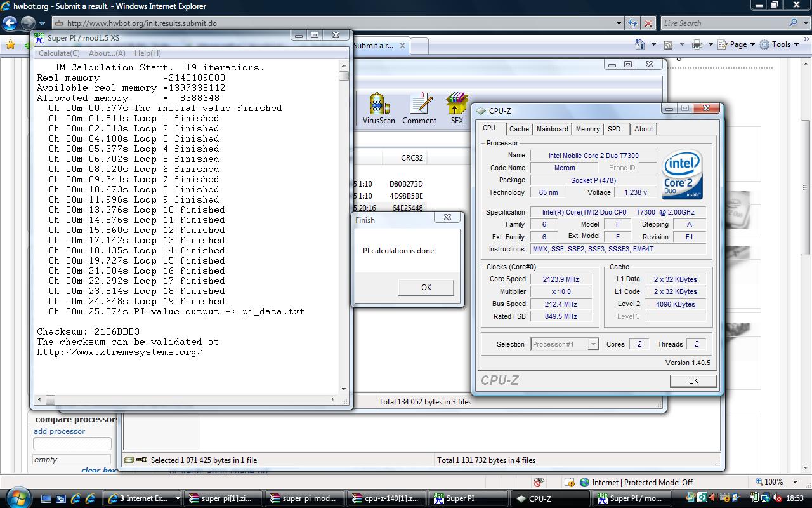
Task: Switch to super_pi[1].zip taskbar item
Action: pyautogui.click(x=223, y=498)
